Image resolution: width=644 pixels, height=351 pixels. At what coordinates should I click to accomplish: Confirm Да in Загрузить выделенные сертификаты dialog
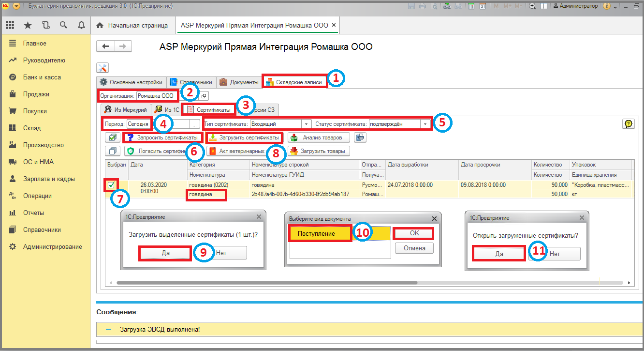tap(165, 253)
